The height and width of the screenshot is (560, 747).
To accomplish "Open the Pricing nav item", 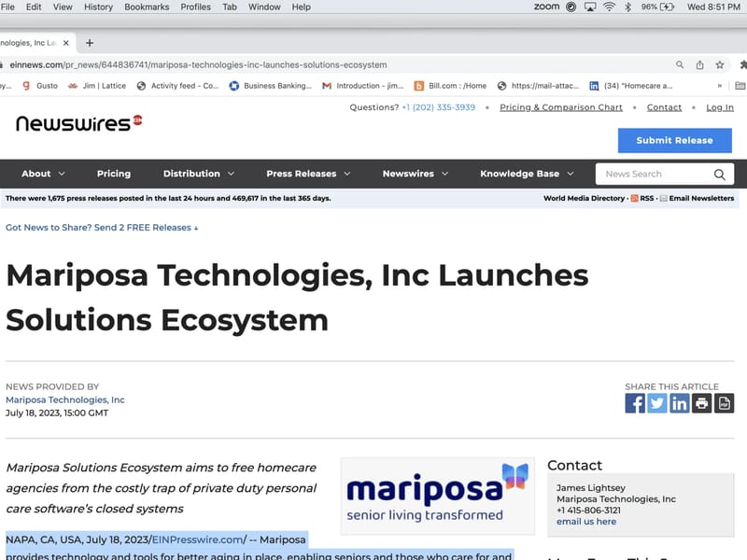I will [114, 174].
